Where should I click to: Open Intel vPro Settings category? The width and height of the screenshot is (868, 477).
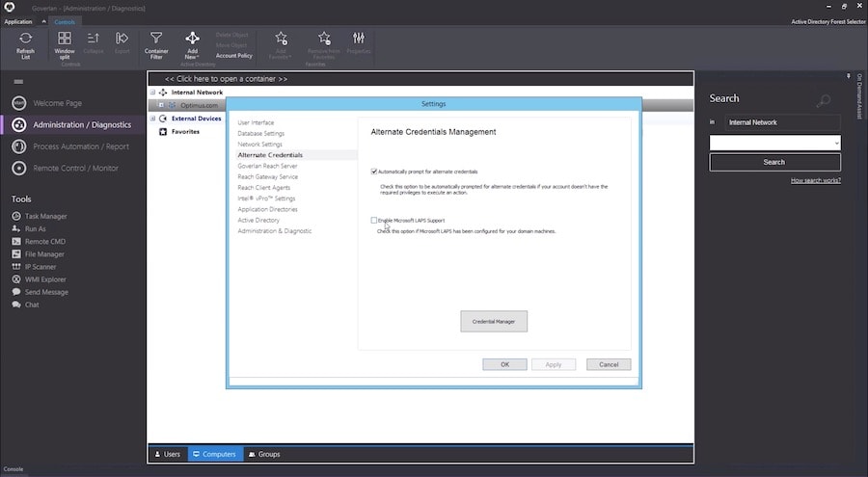(266, 199)
